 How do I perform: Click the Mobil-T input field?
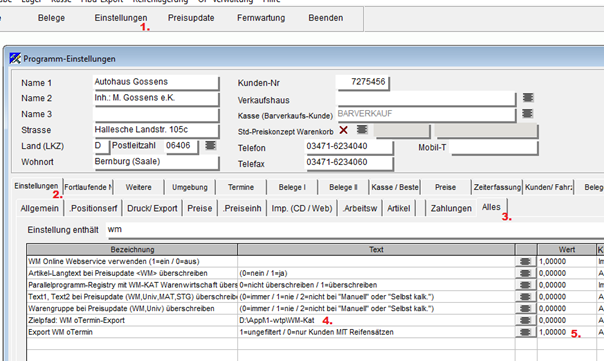click(x=494, y=148)
